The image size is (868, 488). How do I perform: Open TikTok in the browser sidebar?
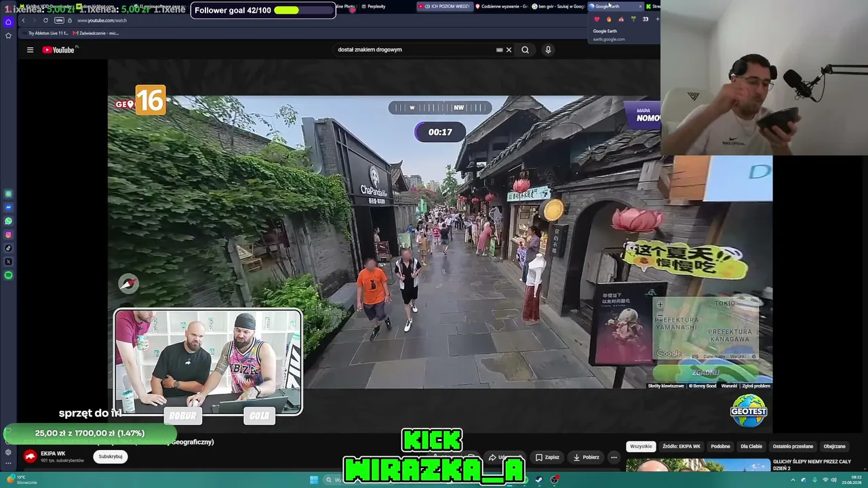click(x=8, y=248)
